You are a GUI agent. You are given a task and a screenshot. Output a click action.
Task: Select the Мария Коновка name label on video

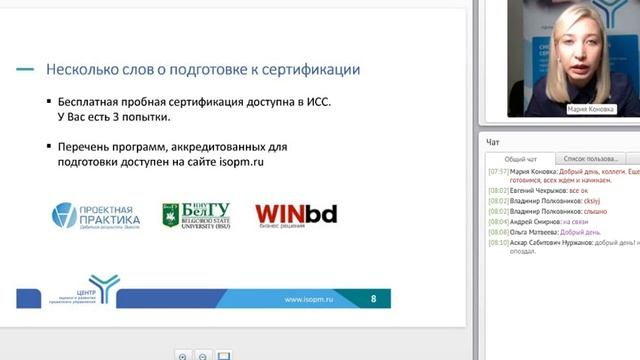pyautogui.click(x=591, y=109)
